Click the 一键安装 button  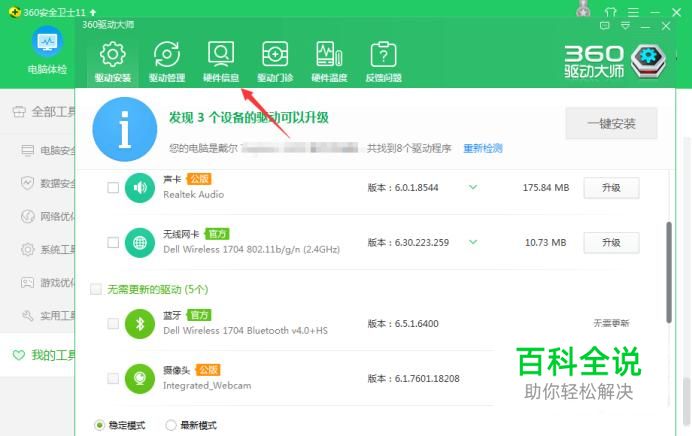click(x=611, y=124)
